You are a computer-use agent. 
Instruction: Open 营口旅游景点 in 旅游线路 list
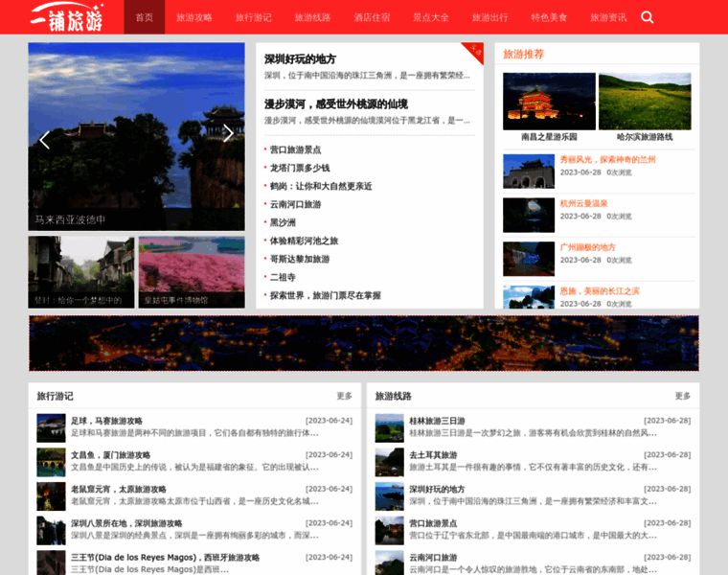click(433, 523)
